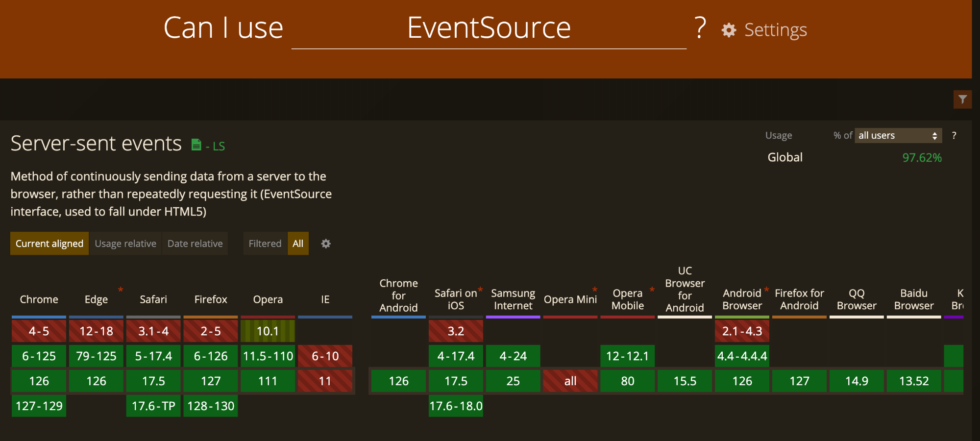Click the Edge column header

(96, 299)
